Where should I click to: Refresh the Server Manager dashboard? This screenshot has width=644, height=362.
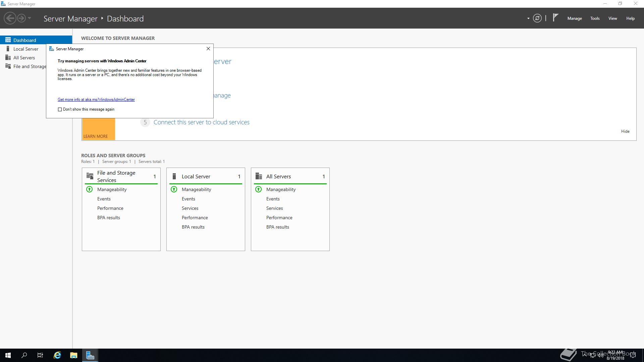(537, 18)
